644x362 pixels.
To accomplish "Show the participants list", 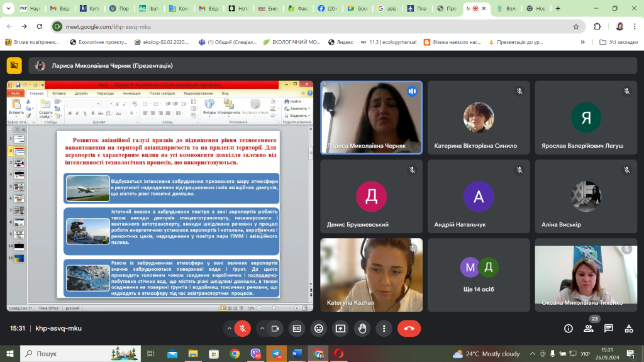I will click(589, 328).
